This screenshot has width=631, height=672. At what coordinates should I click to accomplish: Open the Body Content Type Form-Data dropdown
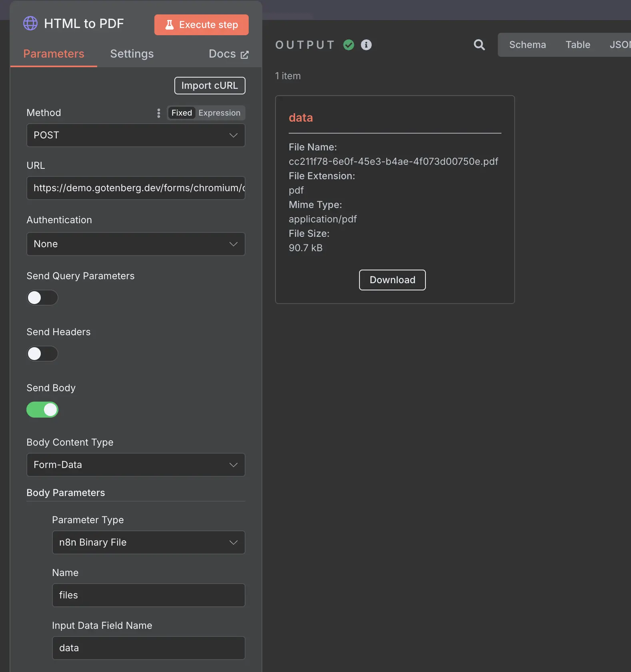pos(136,465)
